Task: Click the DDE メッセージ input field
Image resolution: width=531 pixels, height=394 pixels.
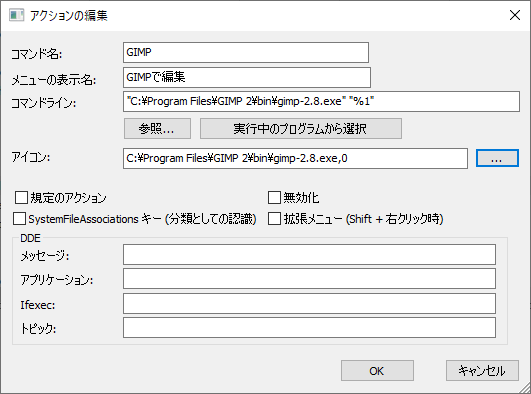Action: 310,254
